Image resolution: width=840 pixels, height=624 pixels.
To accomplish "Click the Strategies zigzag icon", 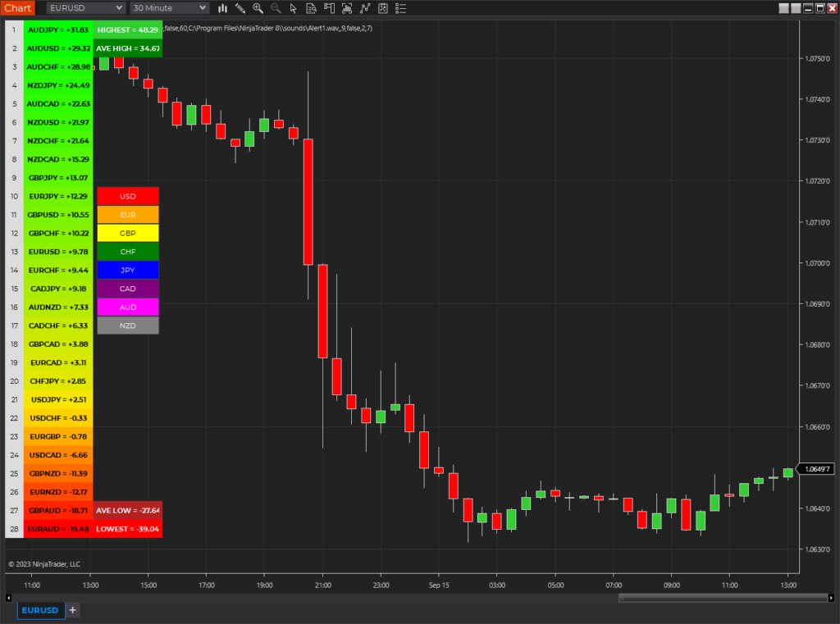I will coord(364,8).
